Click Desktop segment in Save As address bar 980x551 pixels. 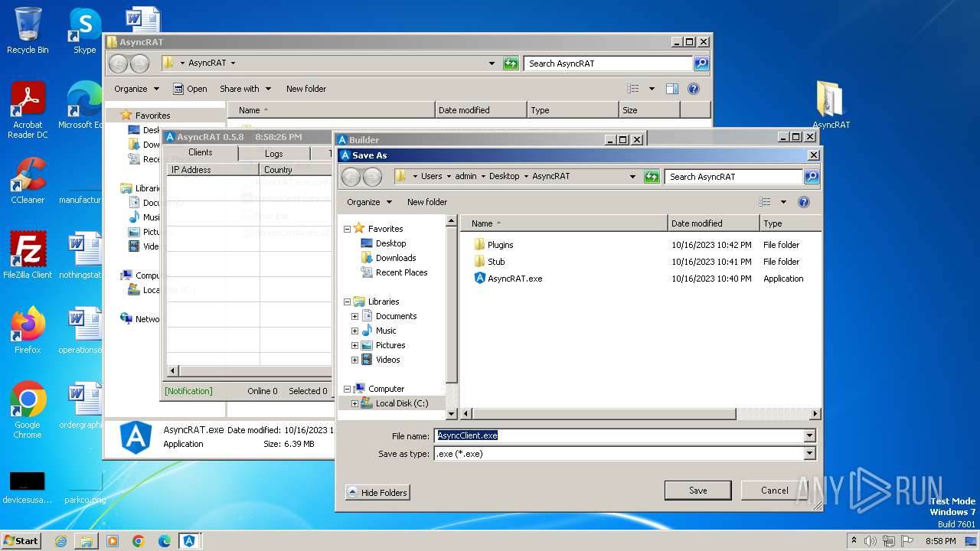pos(504,176)
